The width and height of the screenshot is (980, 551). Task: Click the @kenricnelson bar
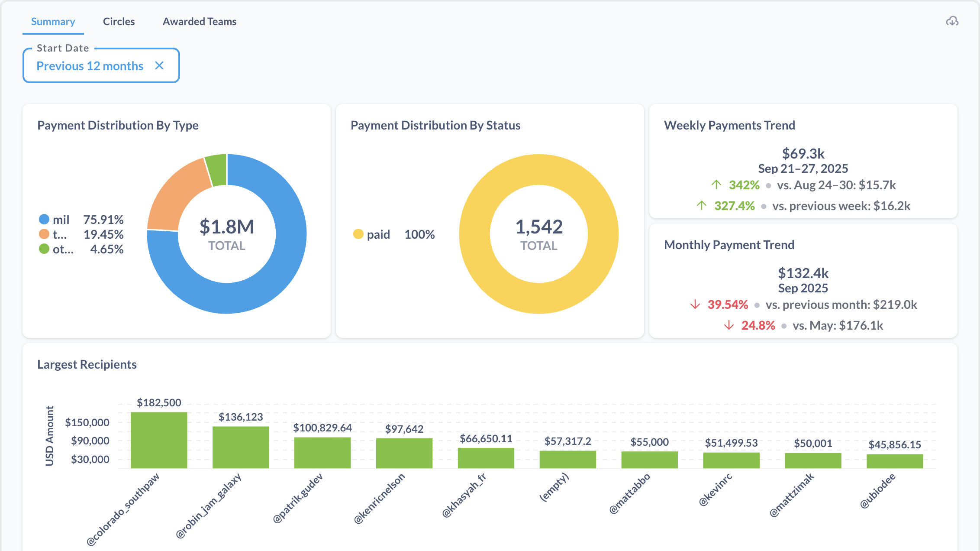[x=404, y=453]
